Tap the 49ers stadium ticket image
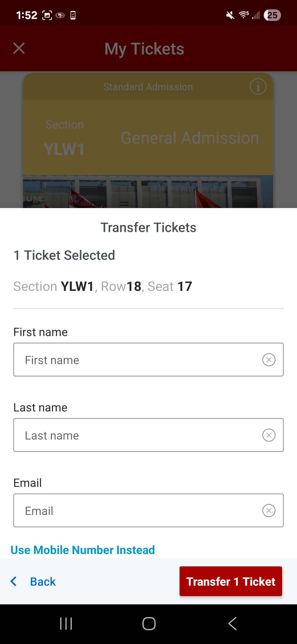Image resolution: width=297 pixels, height=644 pixels. (148, 192)
